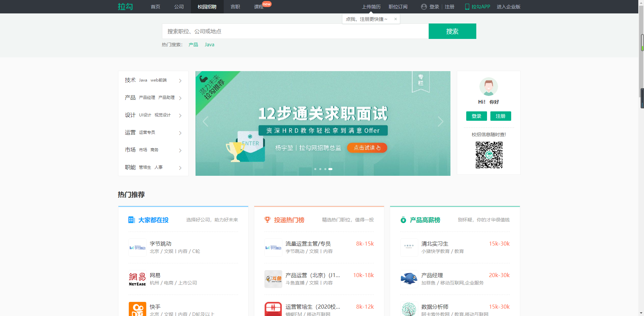This screenshot has height=316, width=644.
Task: Click the 小猪快学教育 logo beside 清北实习生
Action: (409, 248)
